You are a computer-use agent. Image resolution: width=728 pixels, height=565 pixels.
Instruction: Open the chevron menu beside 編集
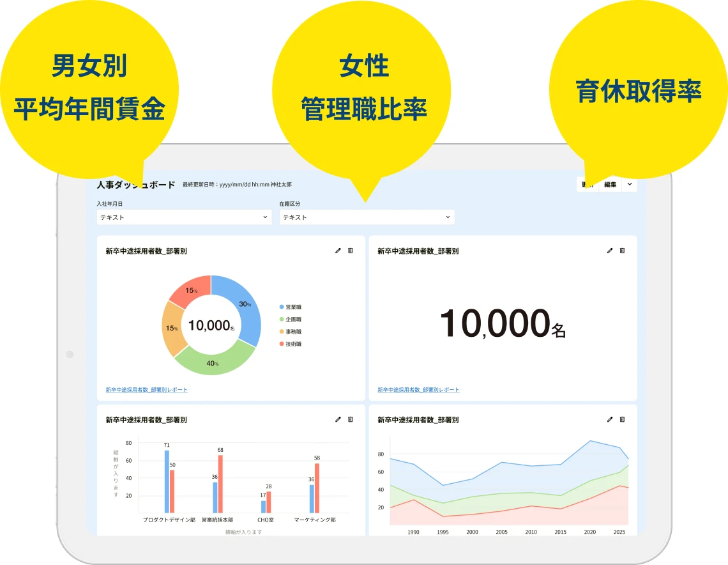[630, 185]
